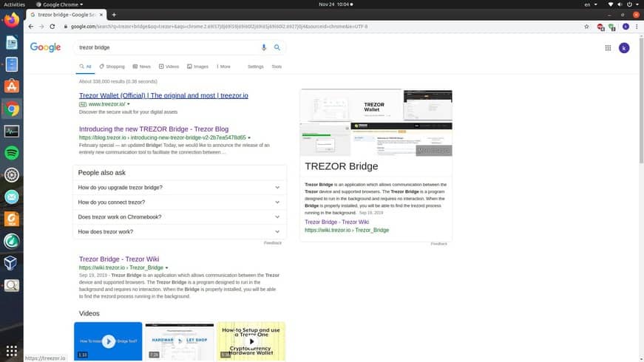Reload the current page
This screenshot has width=644, height=362.
(x=52, y=27)
